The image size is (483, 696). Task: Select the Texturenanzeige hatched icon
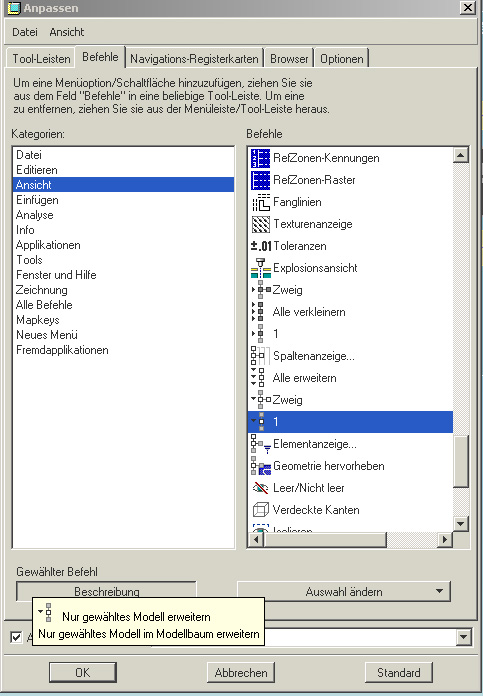pyautogui.click(x=261, y=225)
